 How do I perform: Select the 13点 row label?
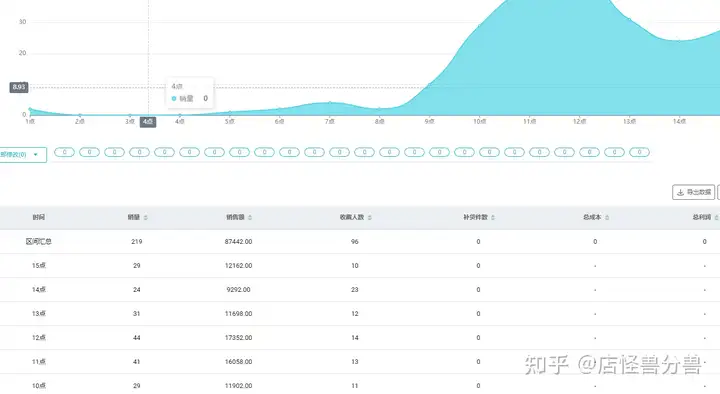39,314
